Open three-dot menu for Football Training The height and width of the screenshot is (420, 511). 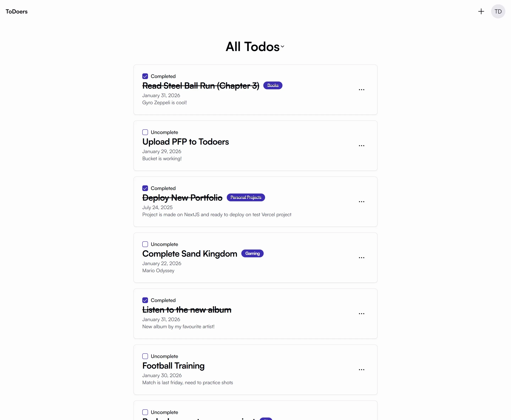361,370
